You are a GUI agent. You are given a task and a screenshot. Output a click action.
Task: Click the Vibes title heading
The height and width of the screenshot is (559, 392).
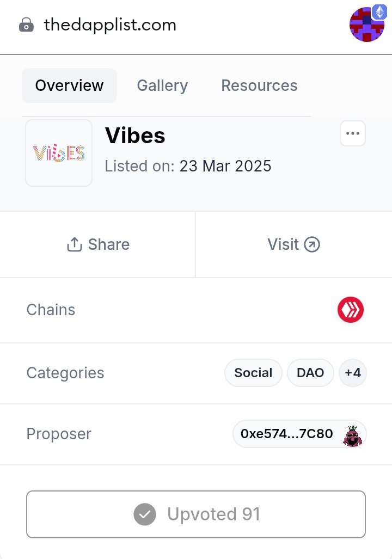(135, 136)
